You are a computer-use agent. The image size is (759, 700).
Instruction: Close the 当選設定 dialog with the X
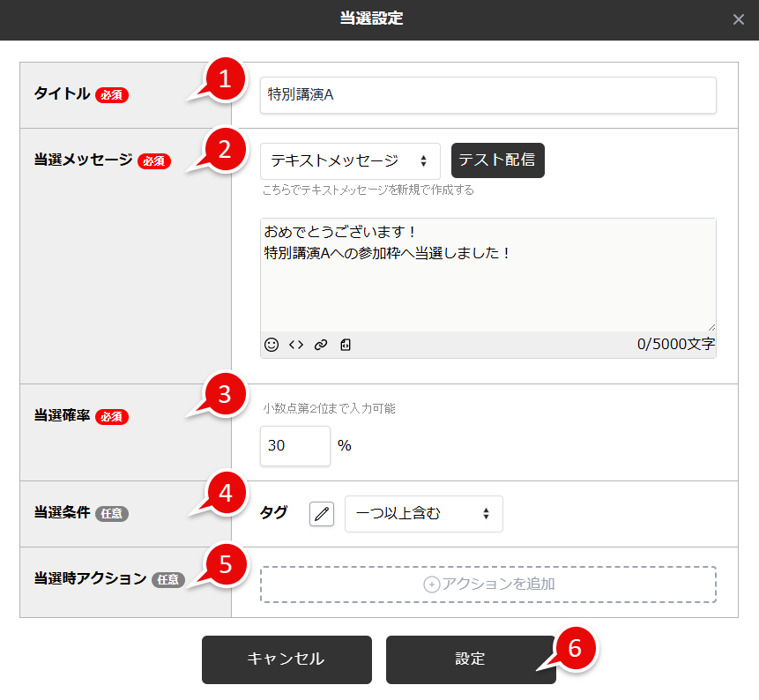tap(739, 18)
